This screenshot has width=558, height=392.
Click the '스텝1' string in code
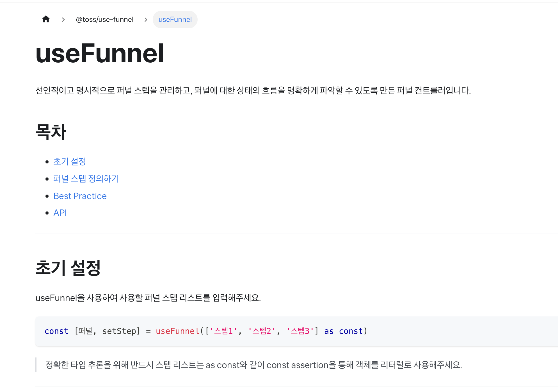coord(224,331)
